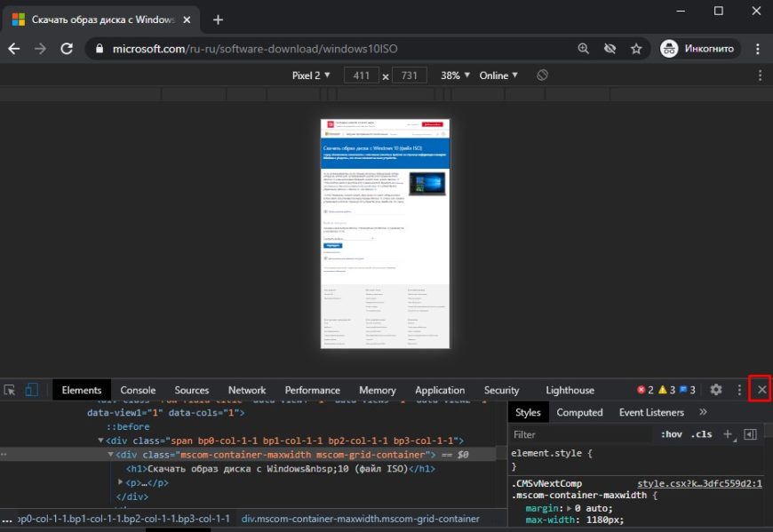The image size is (773, 532).
Task: Select the Event Listeners pane tab
Action: click(651, 412)
